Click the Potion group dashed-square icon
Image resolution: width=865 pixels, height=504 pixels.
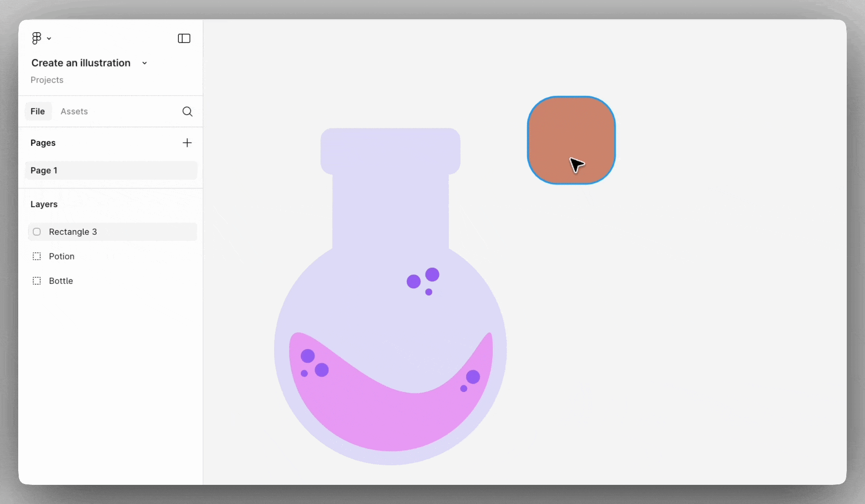37,256
